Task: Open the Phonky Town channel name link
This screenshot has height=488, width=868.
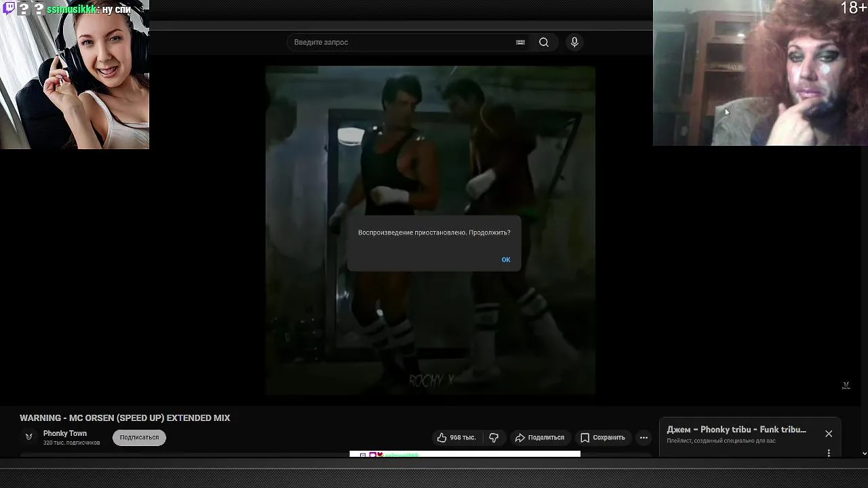Action: [65, 434]
